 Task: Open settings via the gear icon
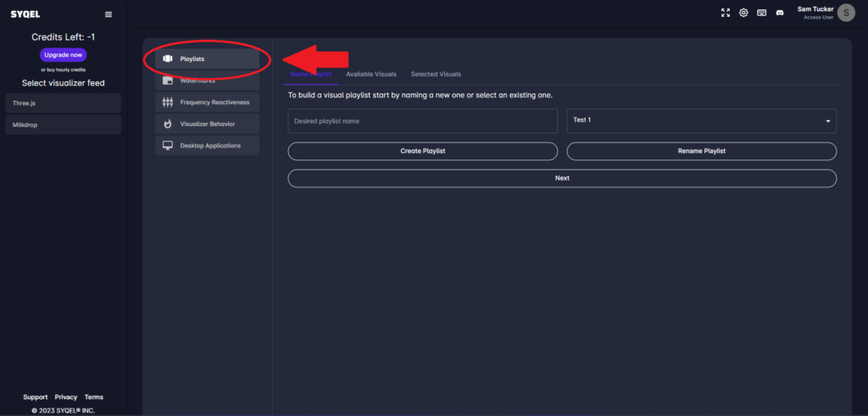click(743, 13)
